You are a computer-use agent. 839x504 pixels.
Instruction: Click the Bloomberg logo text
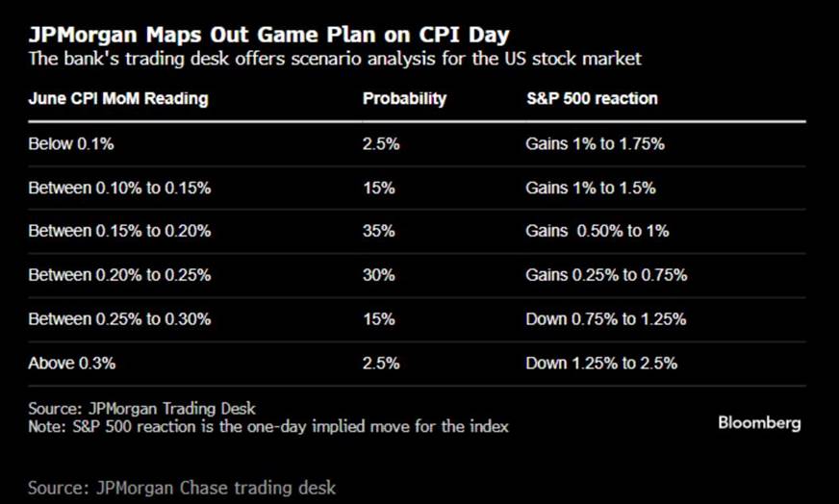759,422
